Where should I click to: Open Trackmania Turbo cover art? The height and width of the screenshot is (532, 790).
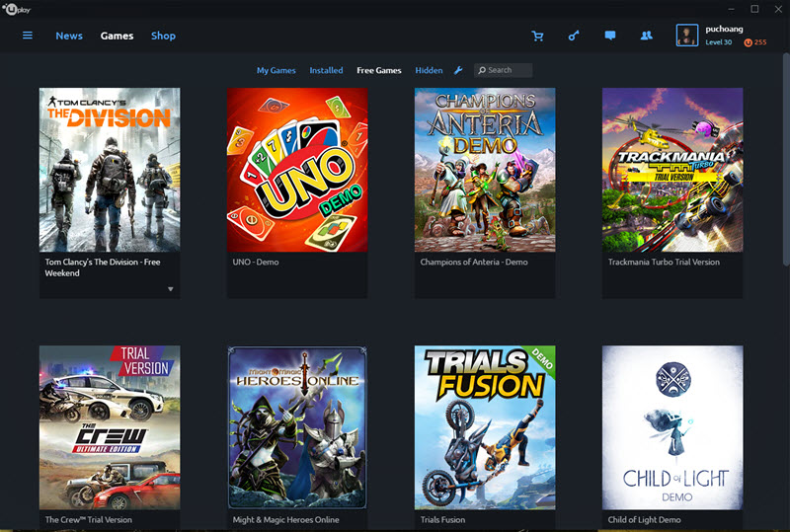(672, 170)
